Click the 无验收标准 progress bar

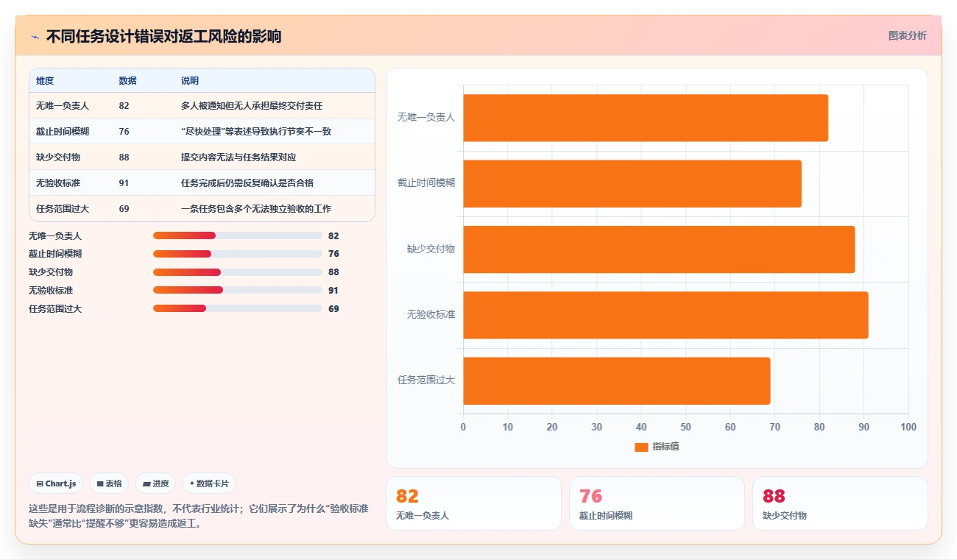[238, 290]
